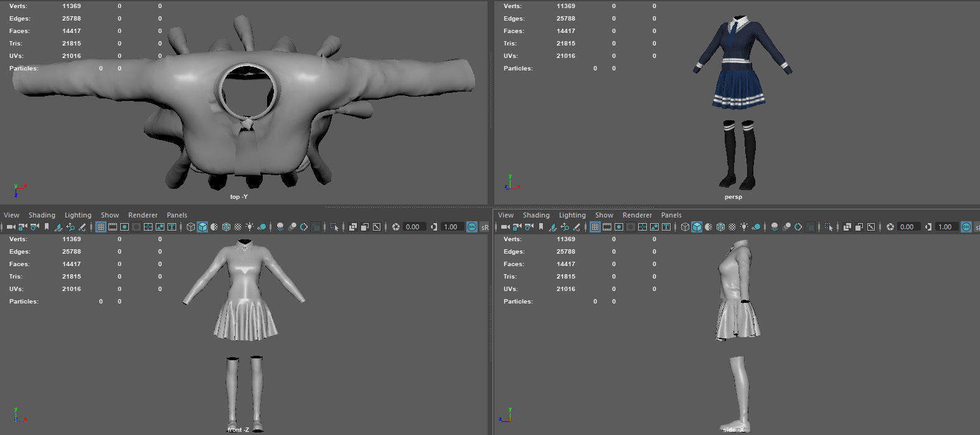Open Lighting menu of side panel
This screenshot has height=435, width=980.
click(x=572, y=215)
